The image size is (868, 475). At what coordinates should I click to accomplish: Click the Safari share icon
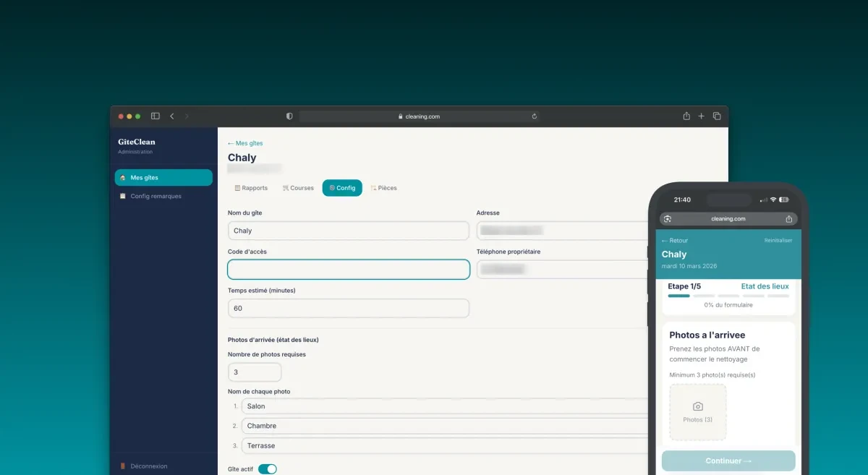click(x=686, y=116)
